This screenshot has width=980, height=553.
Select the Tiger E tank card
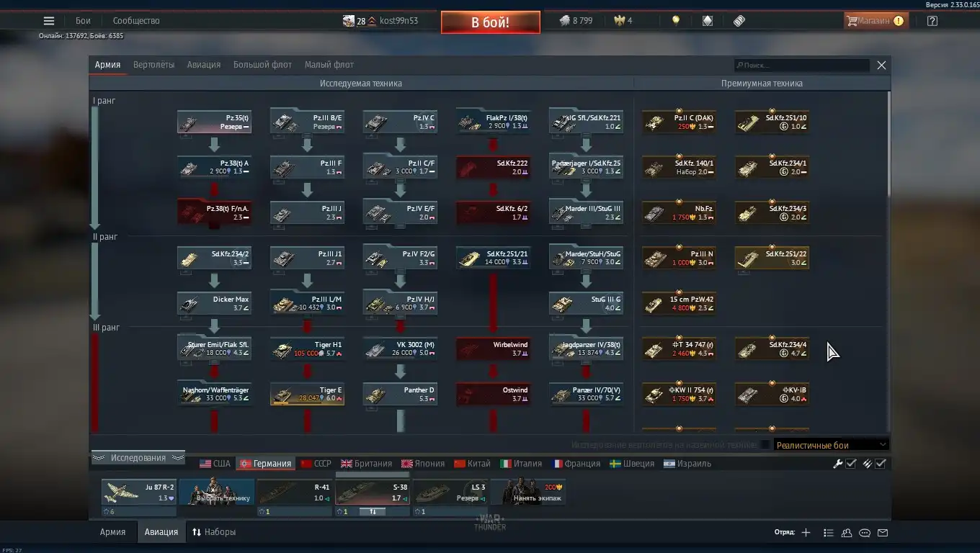(307, 395)
